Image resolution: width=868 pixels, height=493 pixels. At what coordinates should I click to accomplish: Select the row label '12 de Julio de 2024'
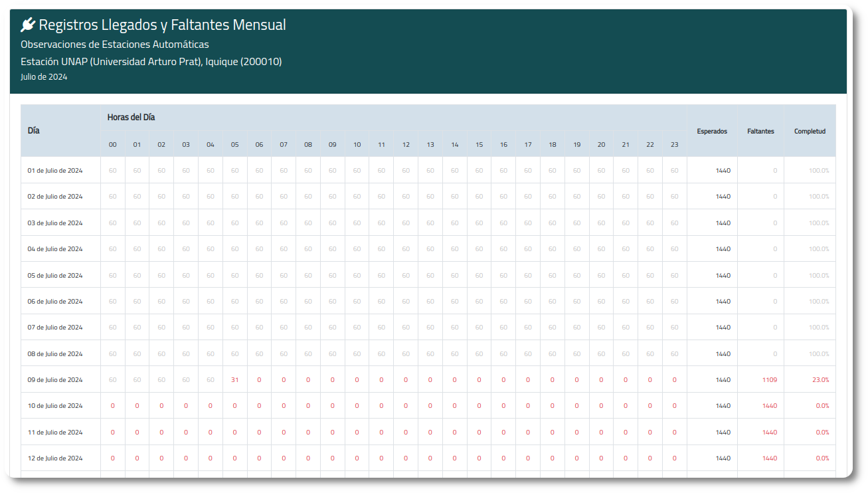point(55,458)
